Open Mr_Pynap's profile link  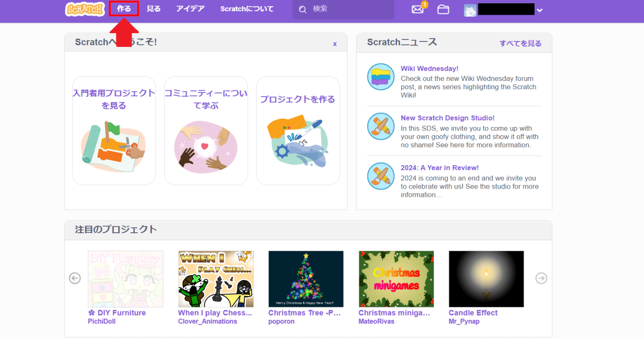(x=464, y=322)
